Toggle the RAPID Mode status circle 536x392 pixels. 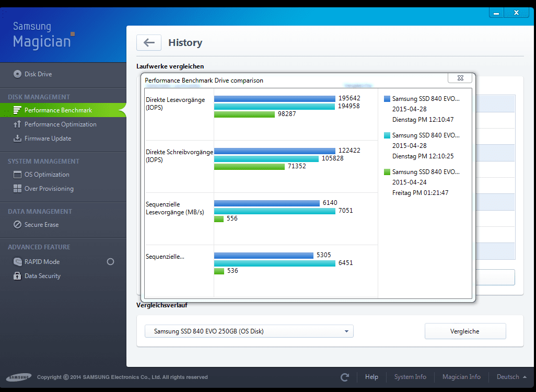pyautogui.click(x=110, y=262)
